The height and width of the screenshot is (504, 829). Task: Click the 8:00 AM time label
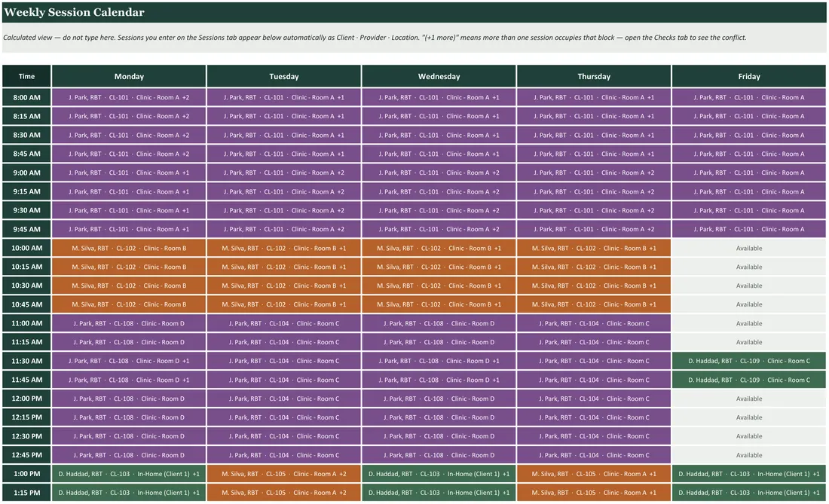click(26, 97)
